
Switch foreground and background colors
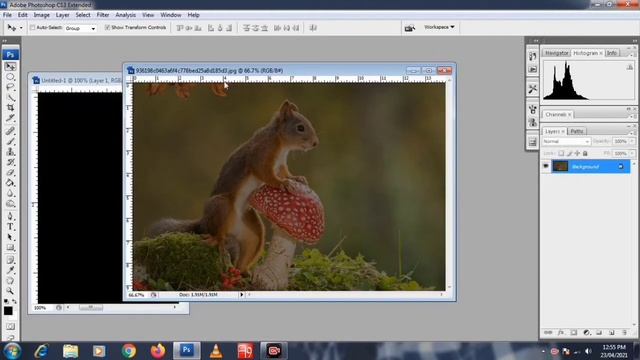pyautogui.click(x=14, y=302)
